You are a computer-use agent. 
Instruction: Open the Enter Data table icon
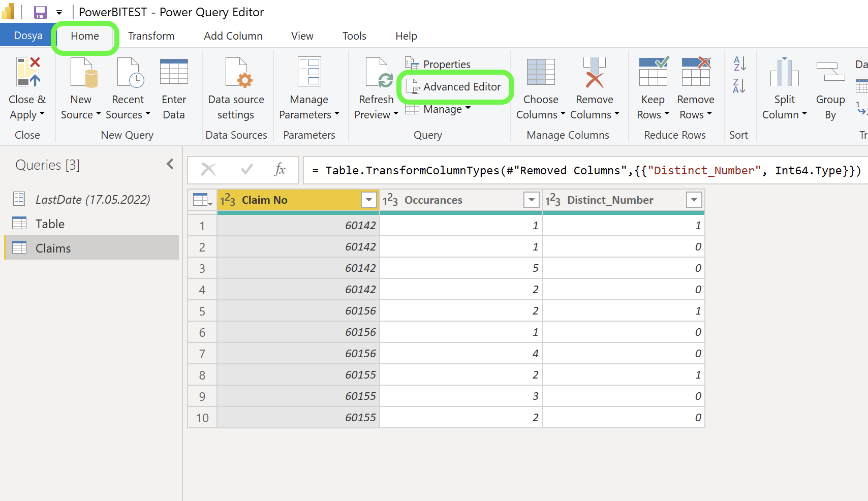point(174,72)
